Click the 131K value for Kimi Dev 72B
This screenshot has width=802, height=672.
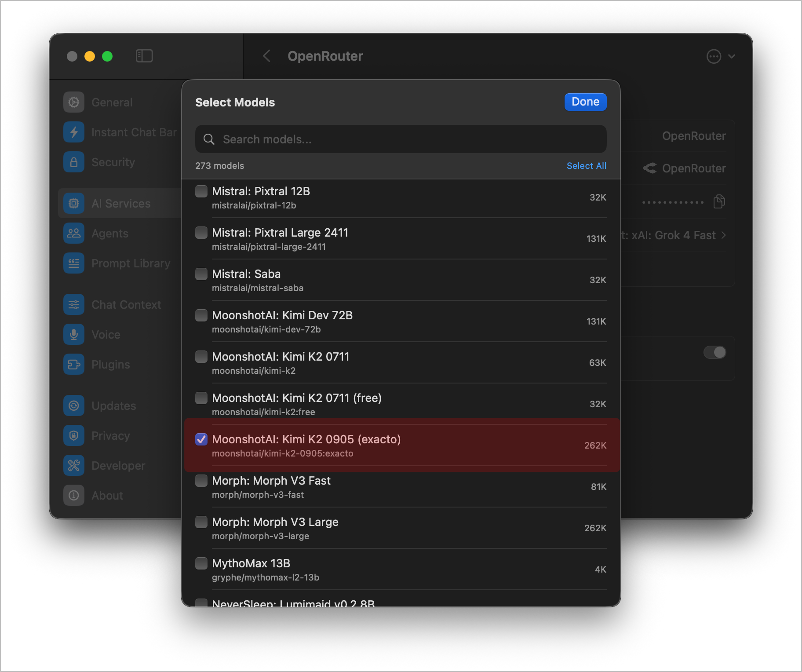[596, 321]
